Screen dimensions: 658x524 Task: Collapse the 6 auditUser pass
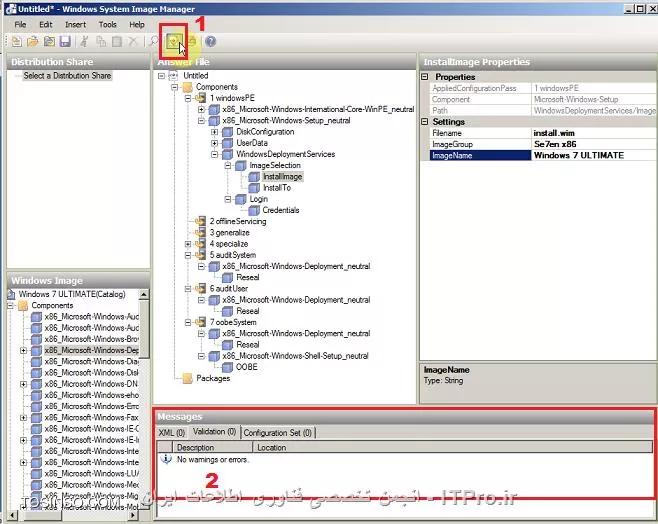click(188, 289)
